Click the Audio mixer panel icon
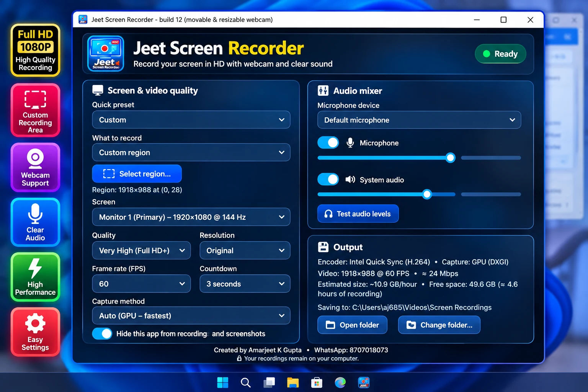588x392 pixels. [x=323, y=91]
